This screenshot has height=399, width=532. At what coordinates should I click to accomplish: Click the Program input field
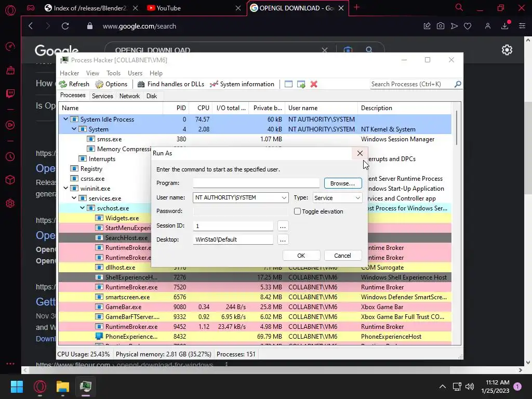click(x=256, y=183)
